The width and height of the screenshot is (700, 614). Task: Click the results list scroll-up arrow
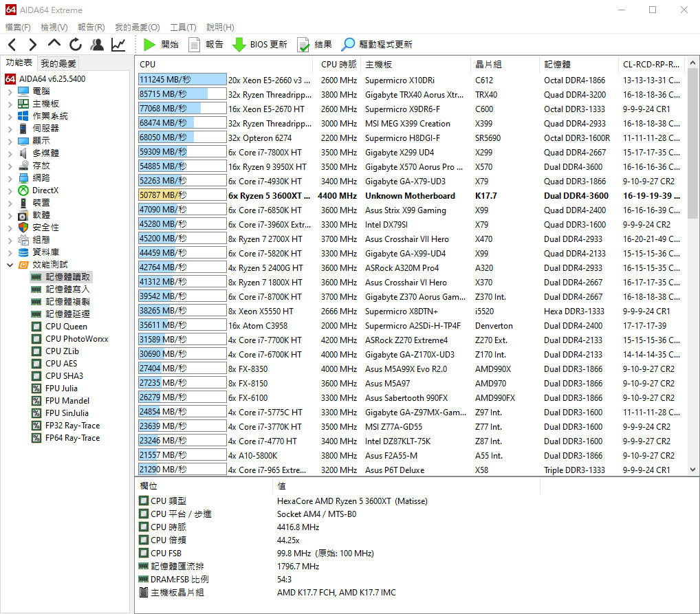(x=692, y=63)
